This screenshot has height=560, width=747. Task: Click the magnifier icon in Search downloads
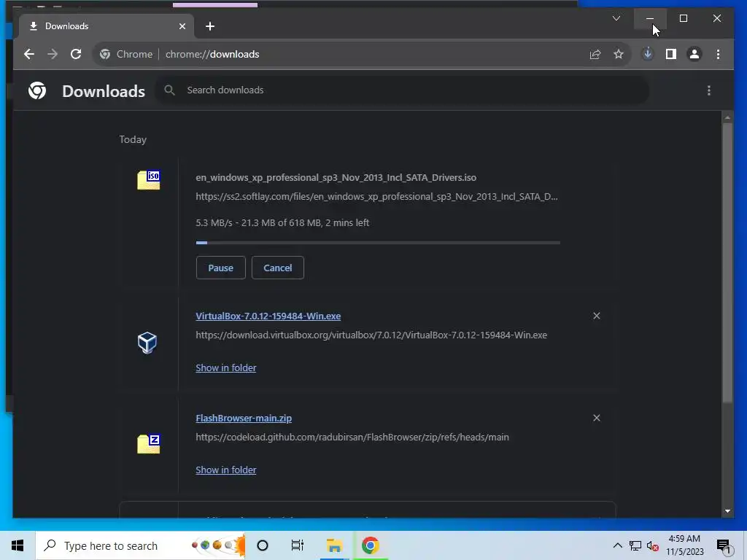pyautogui.click(x=169, y=90)
